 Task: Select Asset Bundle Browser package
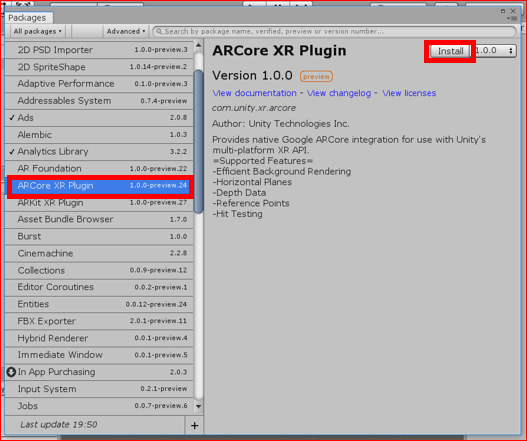point(99,219)
